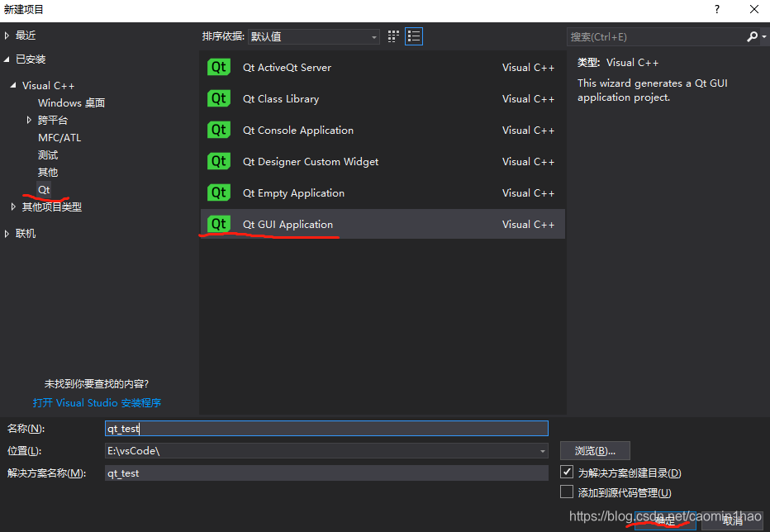Click the 确定 button

click(665, 520)
